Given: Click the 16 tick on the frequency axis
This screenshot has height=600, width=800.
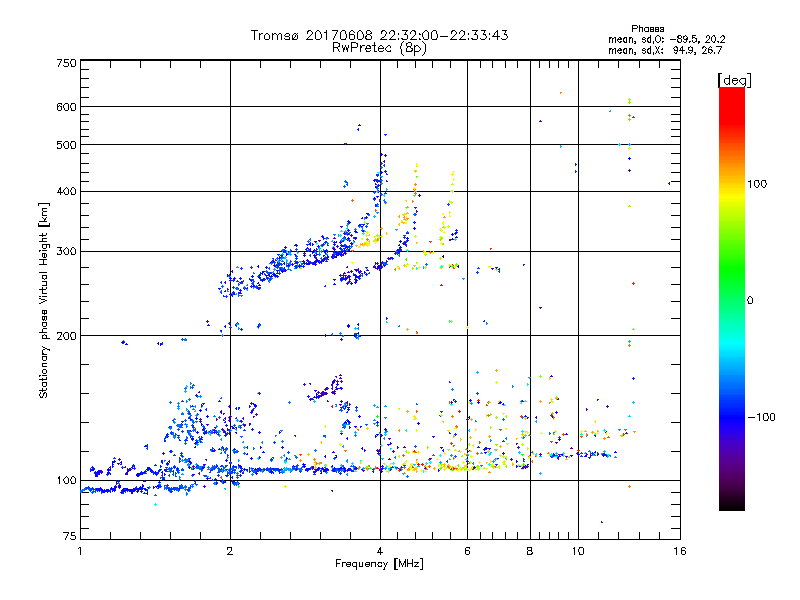Looking at the screenshot, I should [x=677, y=551].
